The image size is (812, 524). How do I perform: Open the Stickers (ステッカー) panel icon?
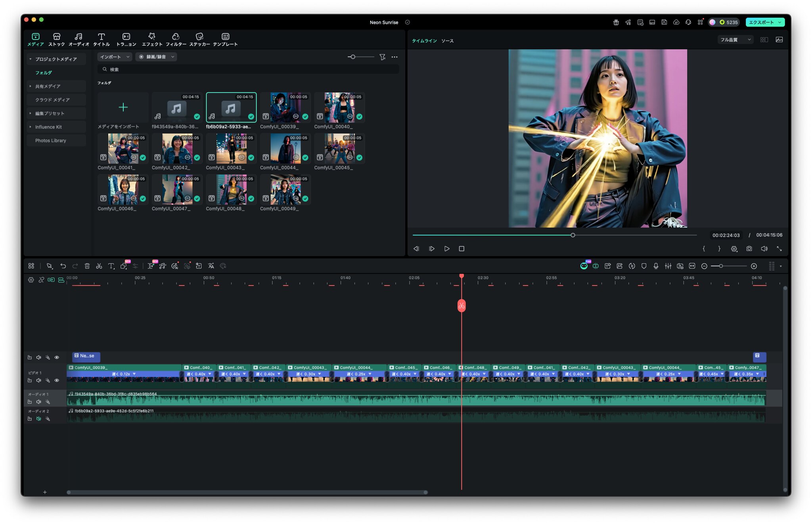199,39
